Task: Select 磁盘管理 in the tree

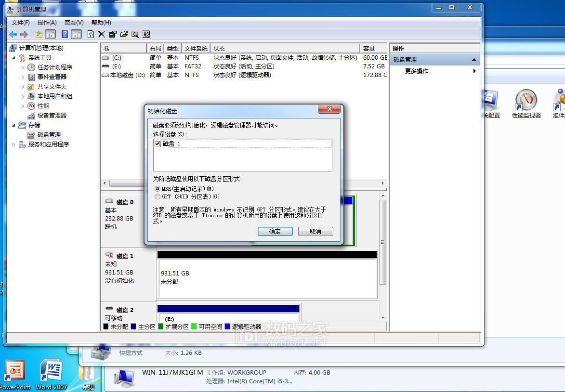Action: coord(49,135)
